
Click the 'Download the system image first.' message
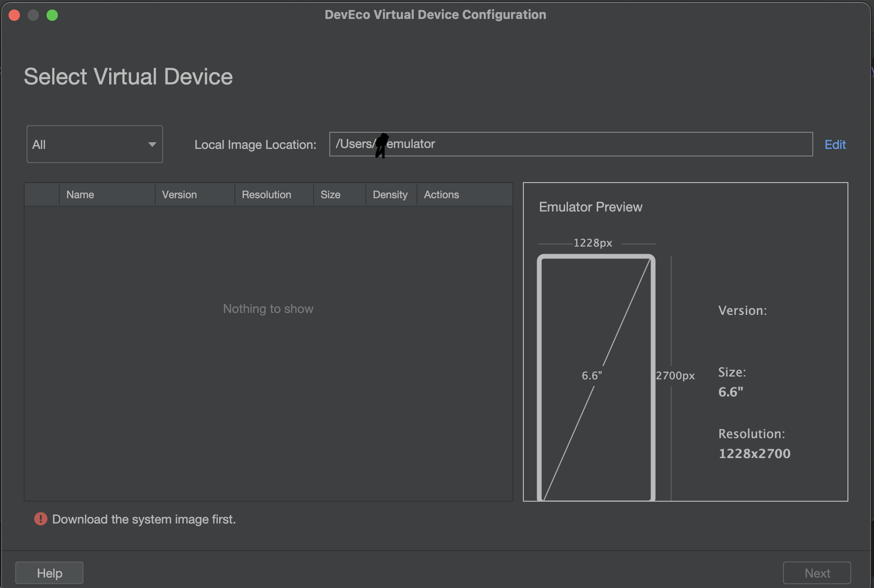pos(144,519)
